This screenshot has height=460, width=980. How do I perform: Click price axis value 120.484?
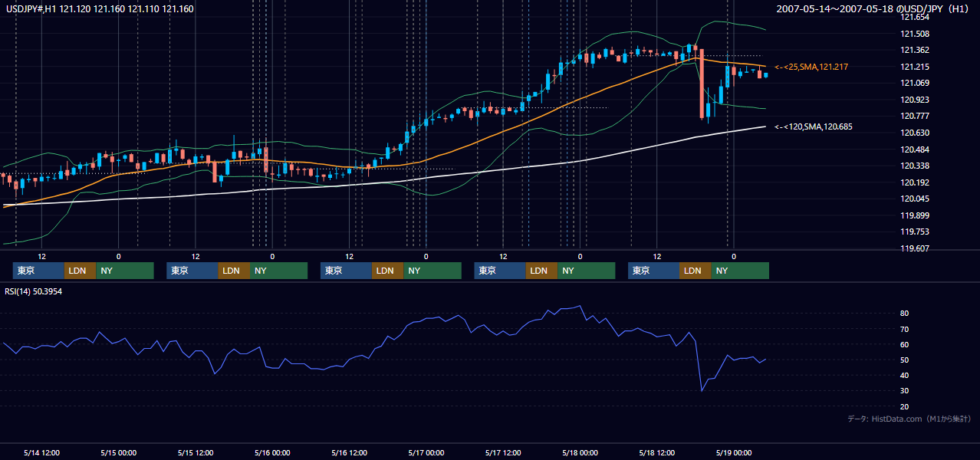pyautogui.click(x=915, y=149)
